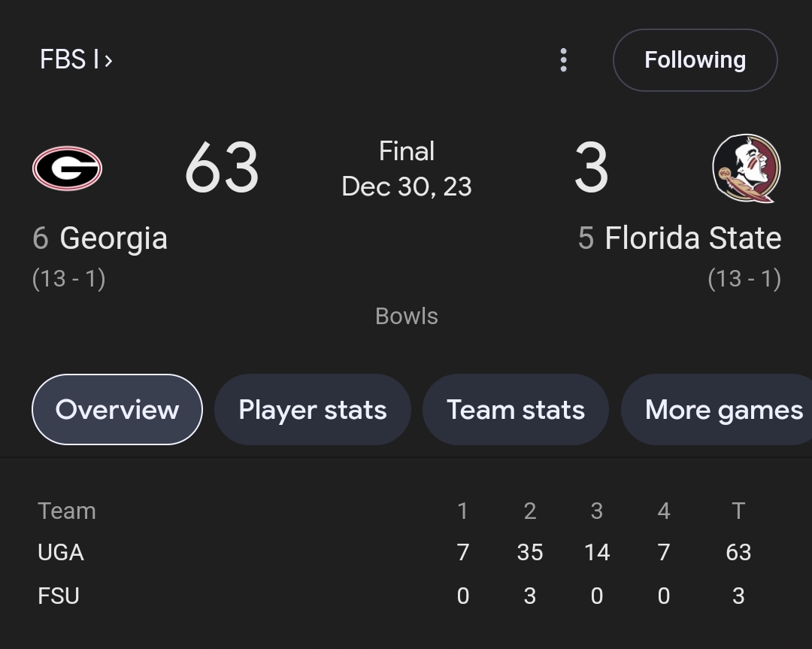
Task: Click UGA's second quarter score 35
Action: coord(530,552)
